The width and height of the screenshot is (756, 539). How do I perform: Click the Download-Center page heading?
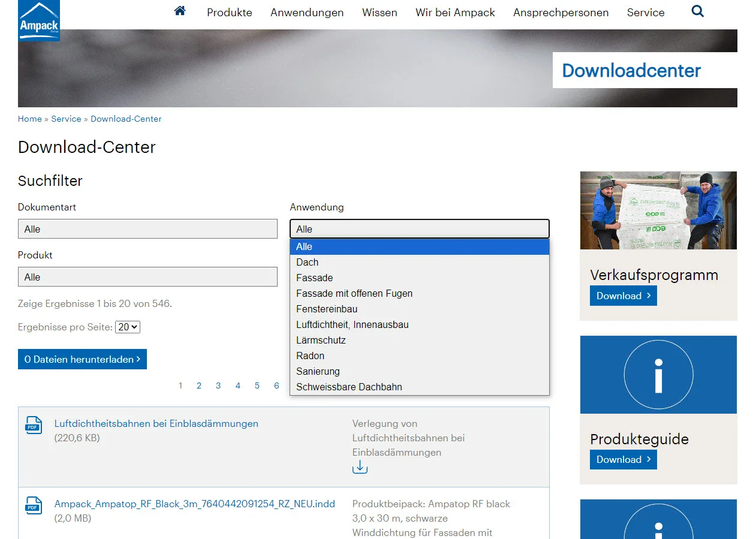click(87, 147)
